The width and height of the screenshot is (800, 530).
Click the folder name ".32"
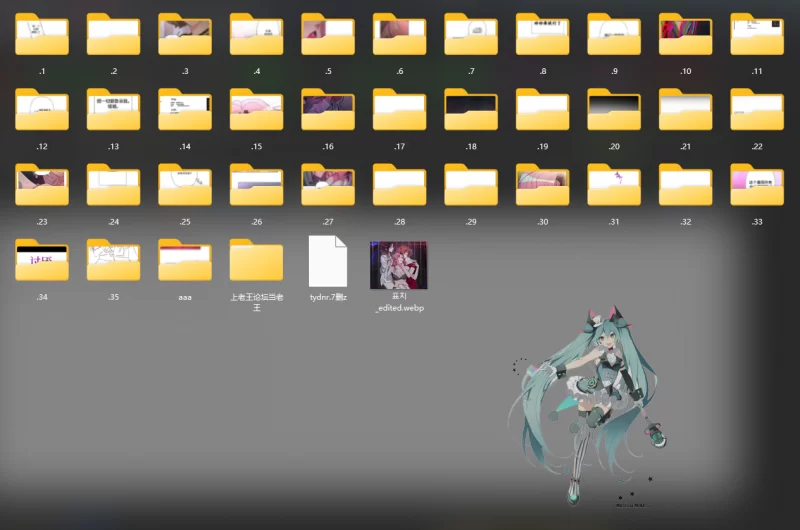(685, 222)
